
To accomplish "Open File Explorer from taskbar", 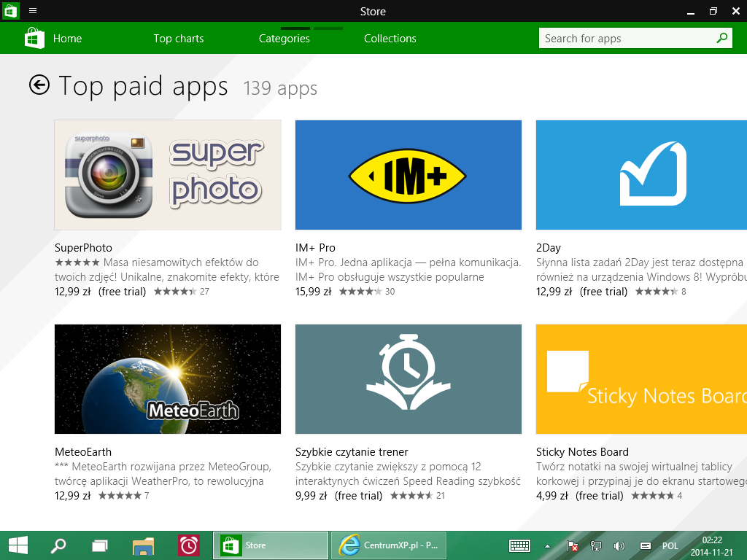I will (x=144, y=545).
